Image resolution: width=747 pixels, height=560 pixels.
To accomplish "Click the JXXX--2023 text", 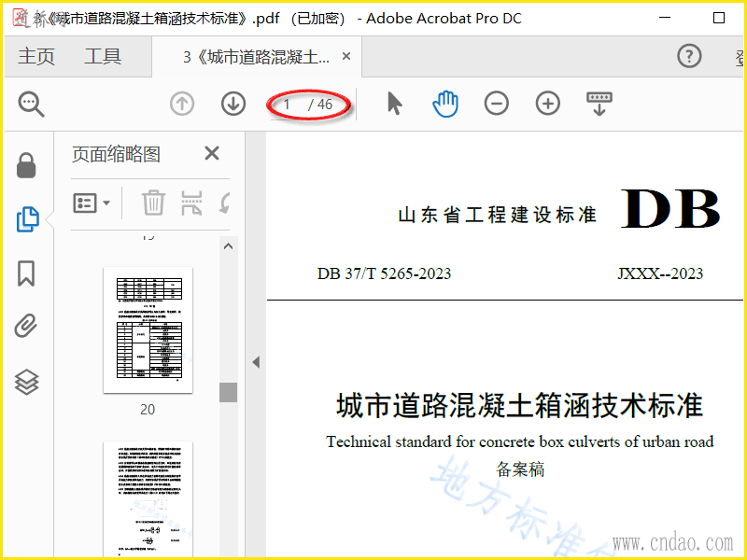I will pyautogui.click(x=660, y=273).
